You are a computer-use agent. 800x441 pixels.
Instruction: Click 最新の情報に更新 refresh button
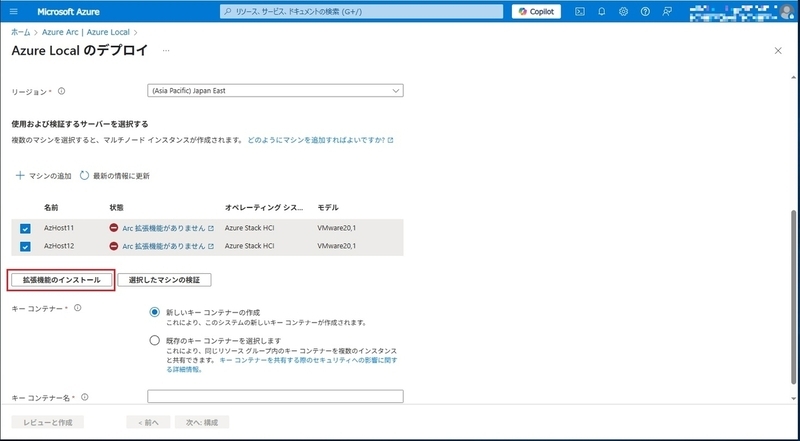[115, 176]
